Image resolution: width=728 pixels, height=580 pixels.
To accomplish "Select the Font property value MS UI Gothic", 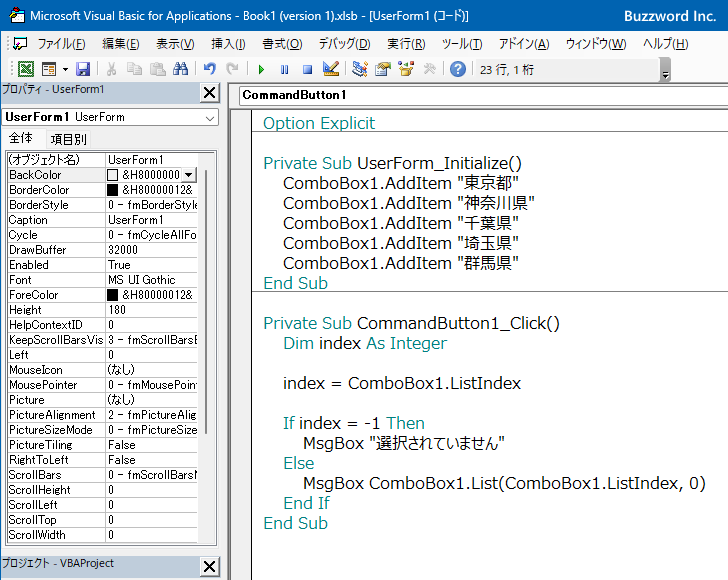I will point(152,280).
